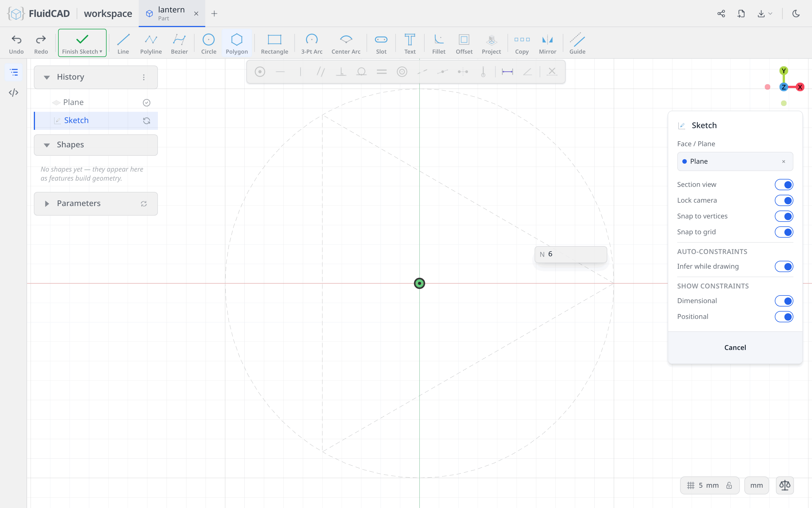Select Plane in the history tree
This screenshot has height=508, width=812.
pos(96,102)
